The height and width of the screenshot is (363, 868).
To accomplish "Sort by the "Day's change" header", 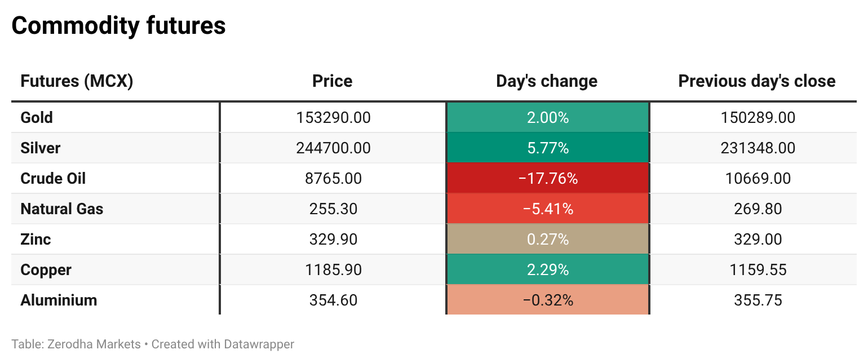I will (546, 81).
